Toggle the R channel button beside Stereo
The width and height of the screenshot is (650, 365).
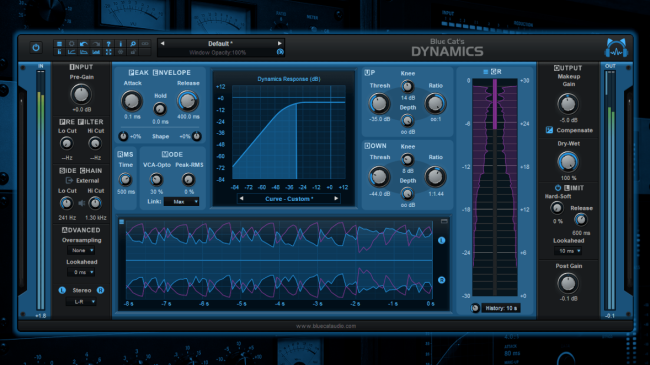pos(100,290)
